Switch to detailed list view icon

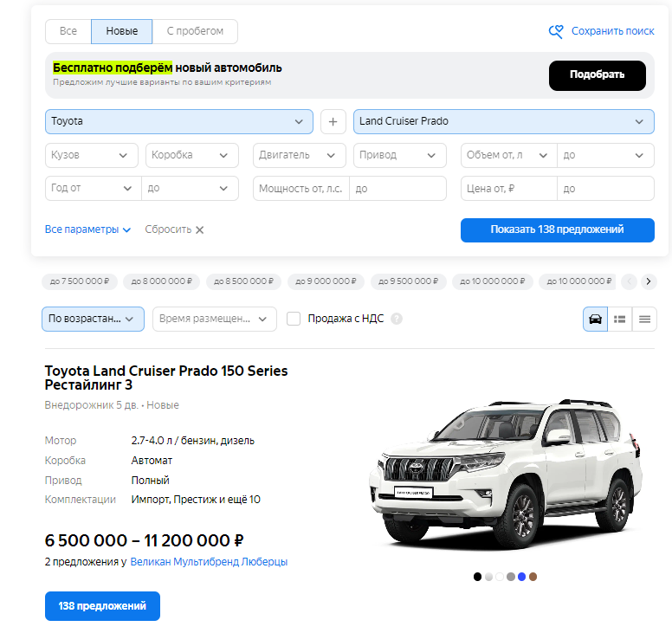tap(619, 319)
